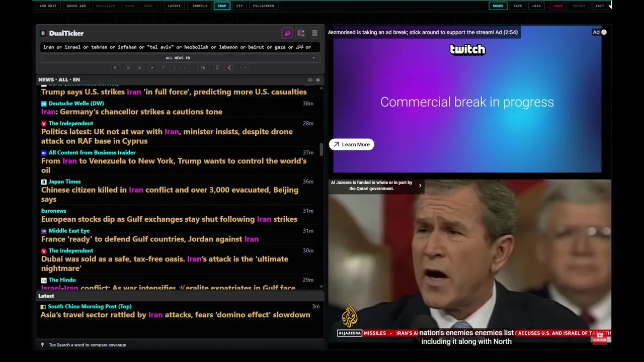Open the layout panel icon beside hamburger menu
Screen dimensions: 644x362
coord(301,33)
